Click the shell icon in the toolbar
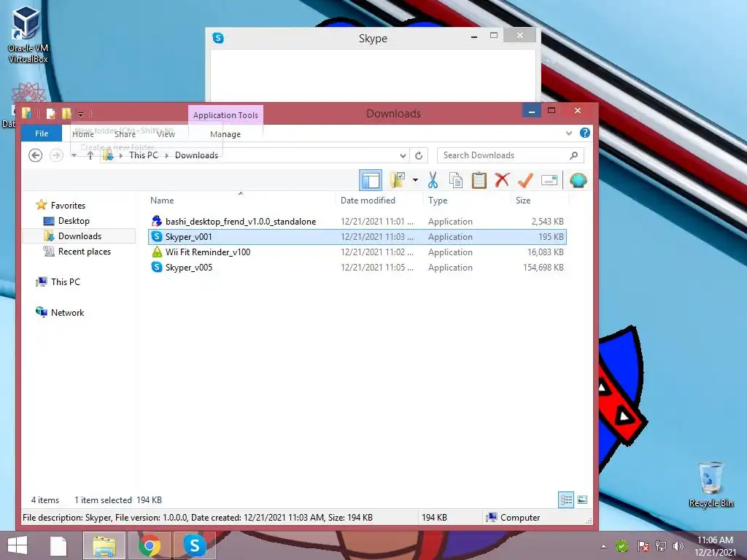Screen dimensions: 747x560 point(578,180)
